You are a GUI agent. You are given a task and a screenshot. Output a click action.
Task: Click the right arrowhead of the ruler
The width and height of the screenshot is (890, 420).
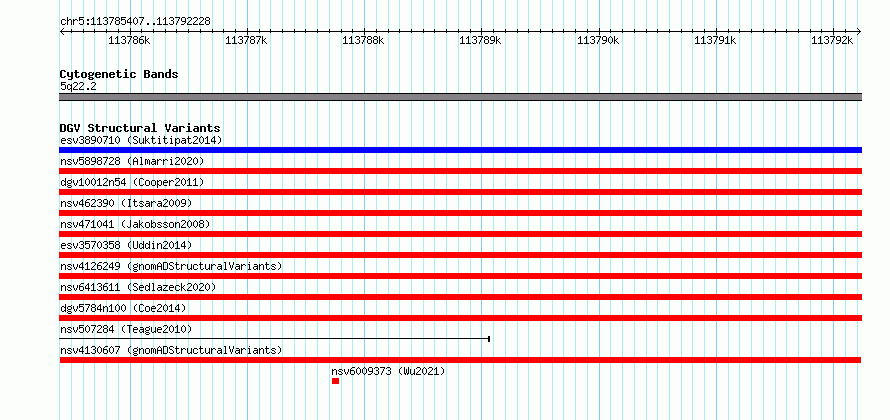(x=859, y=31)
